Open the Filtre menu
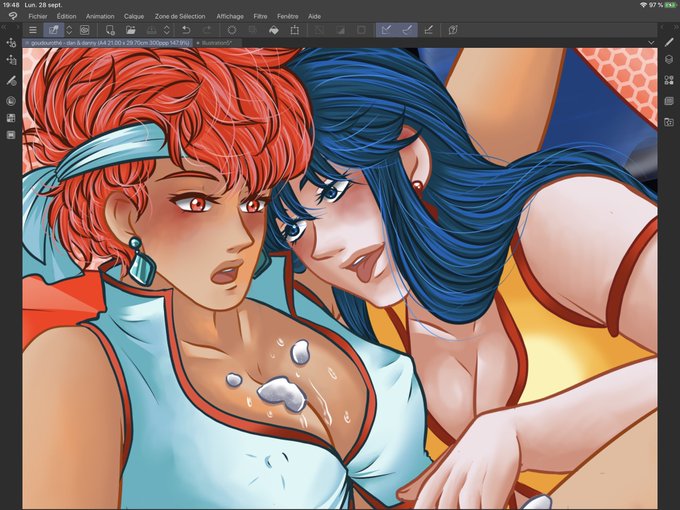Viewport: 680px width, 510px height. (260, 16)
